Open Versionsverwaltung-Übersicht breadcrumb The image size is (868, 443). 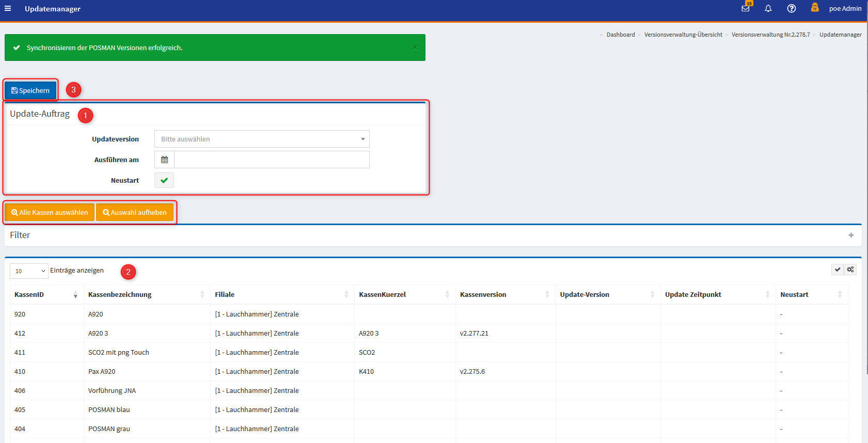[683, 35]
